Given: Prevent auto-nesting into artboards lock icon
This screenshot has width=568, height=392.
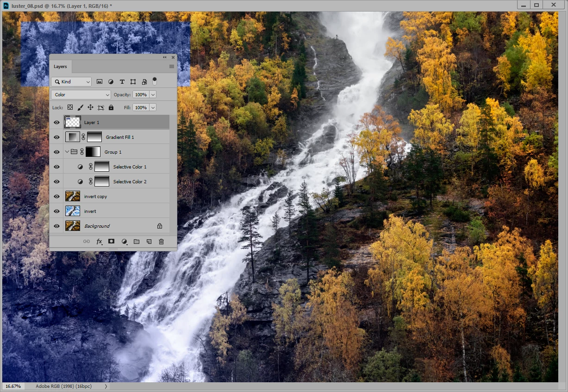Looking at the screenshot, I should coord(101,107).
